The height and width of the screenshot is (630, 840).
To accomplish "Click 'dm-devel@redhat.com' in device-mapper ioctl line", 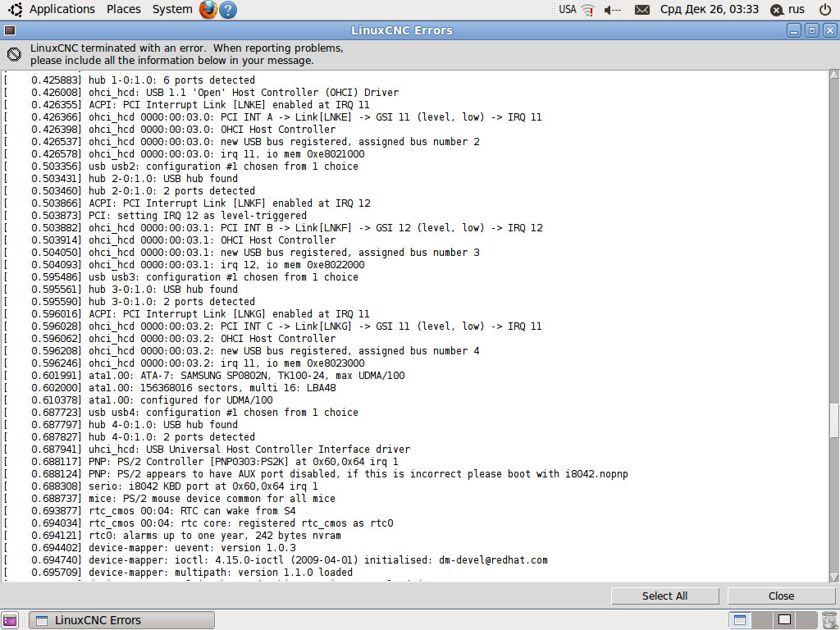I will click(493, 560).
